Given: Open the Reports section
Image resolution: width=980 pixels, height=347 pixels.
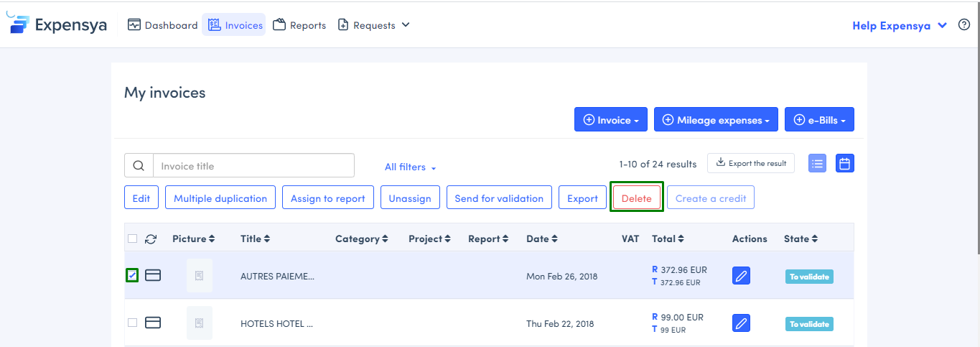Looking at the screenshot, I should point(299,25).
